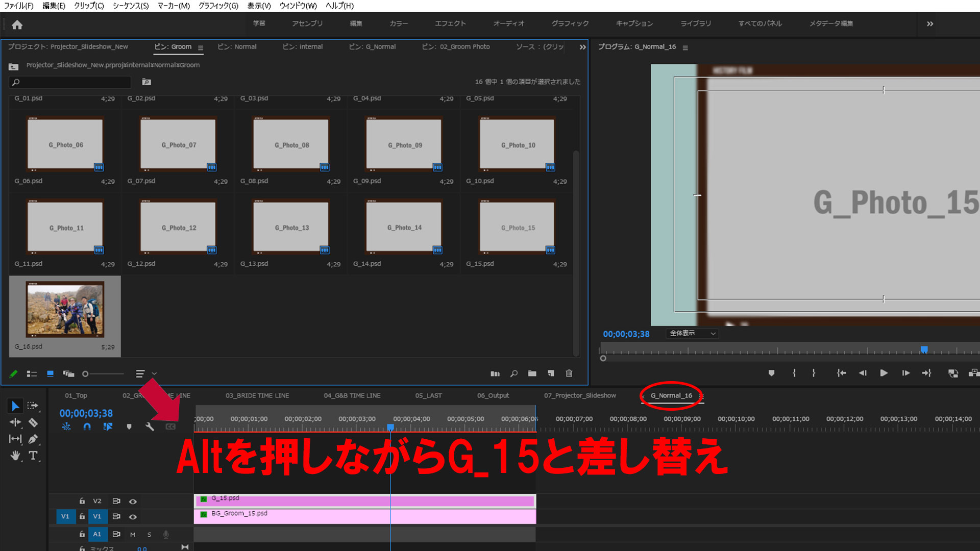Toggle linked selection in timeline
The width and height of the screenshot is (980, 551).
click(108, 427)
